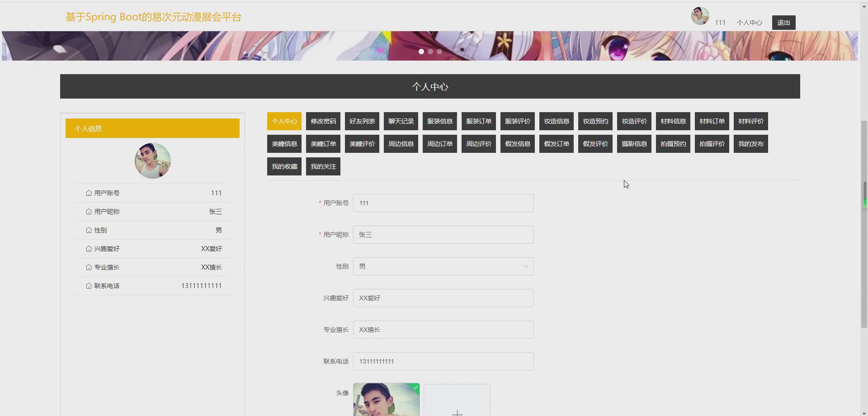Click the green checkmark on the avatar thumbnail
This screenshot has width=868, height=416.
pyautogui.click(x=415, y=388)
